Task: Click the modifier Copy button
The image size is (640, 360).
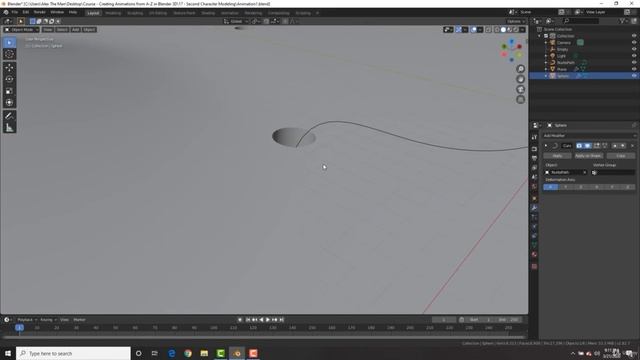Action: click(x=621, y=156)
